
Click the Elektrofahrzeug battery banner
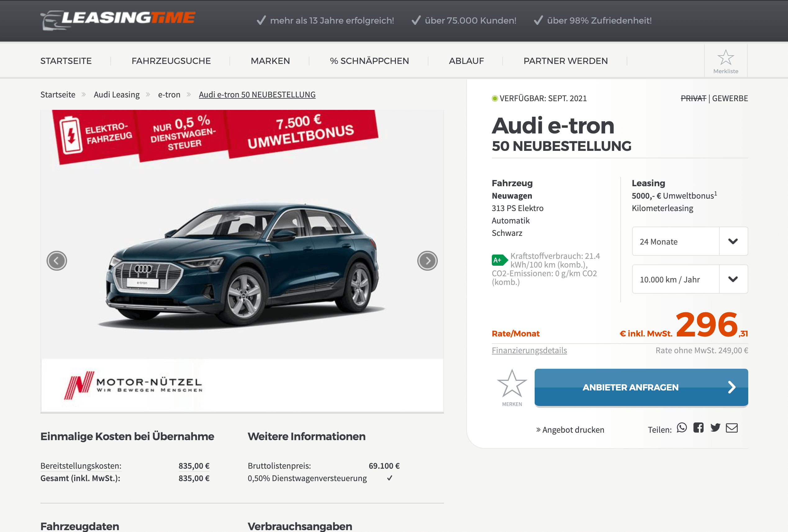[96, 137]
